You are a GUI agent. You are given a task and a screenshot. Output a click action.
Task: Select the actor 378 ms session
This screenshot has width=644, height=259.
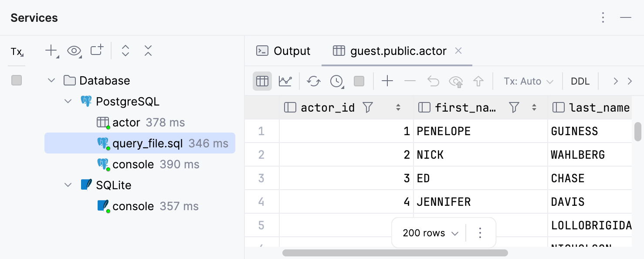tap(140, 123)
